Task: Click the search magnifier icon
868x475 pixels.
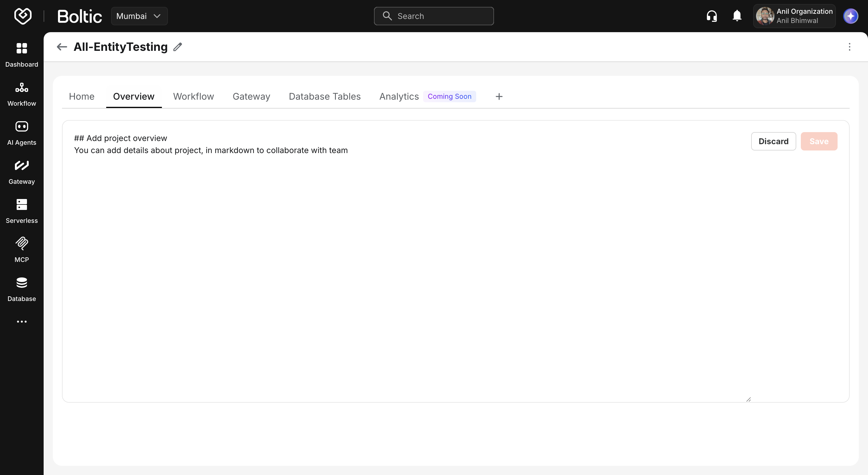Action: (x=387, y=16)
